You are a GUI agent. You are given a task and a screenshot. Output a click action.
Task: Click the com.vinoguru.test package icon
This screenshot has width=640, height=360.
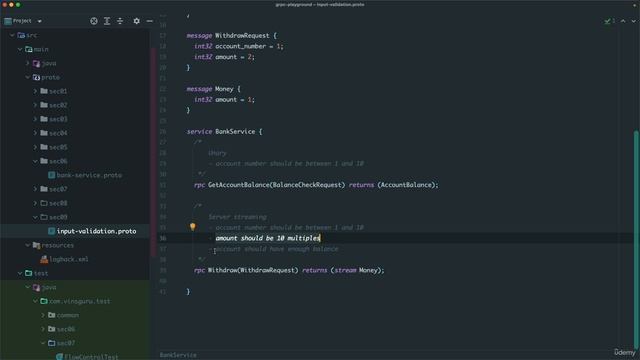click(x=44, y=301)
